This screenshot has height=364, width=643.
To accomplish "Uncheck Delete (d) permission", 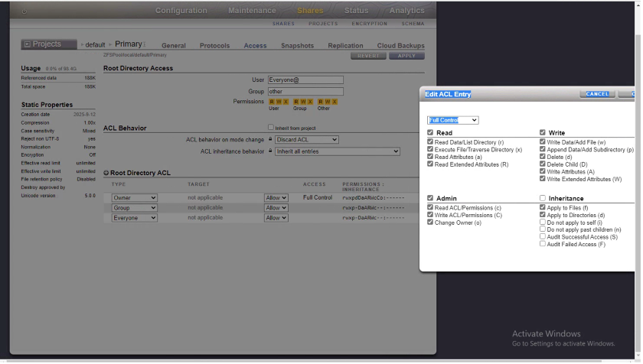I will [x=543, y=157].
